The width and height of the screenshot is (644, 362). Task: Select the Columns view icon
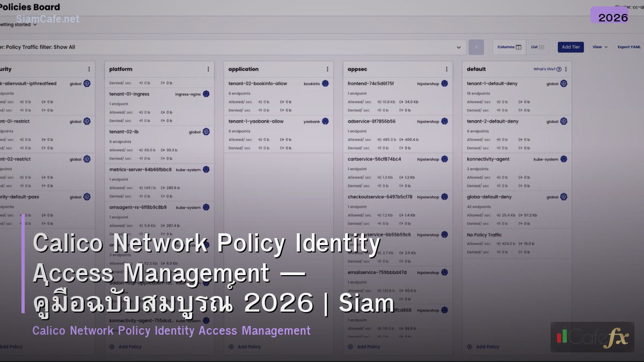518,47
